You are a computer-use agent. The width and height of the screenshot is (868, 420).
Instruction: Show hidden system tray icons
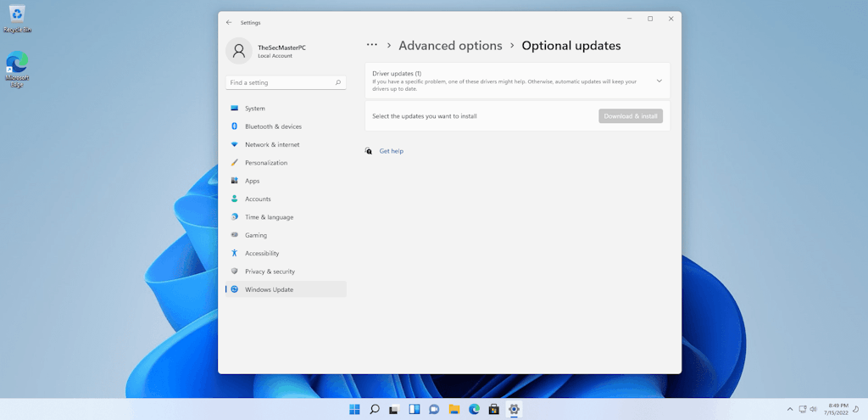pyautogui.click(x=790, y=410)
